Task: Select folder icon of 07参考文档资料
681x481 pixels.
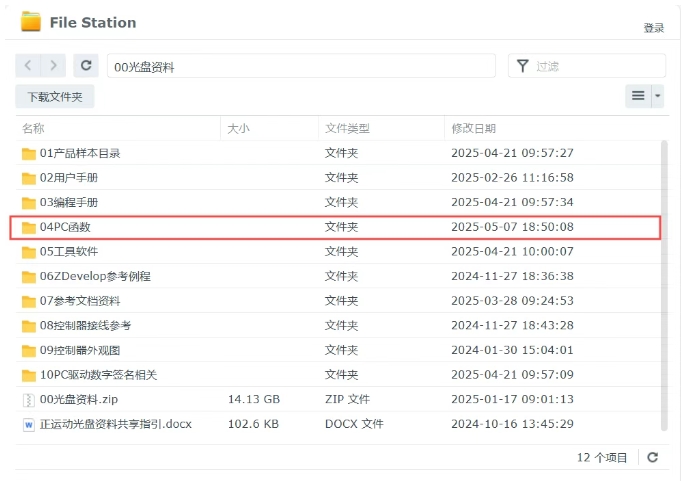Action: click(29, 301)
